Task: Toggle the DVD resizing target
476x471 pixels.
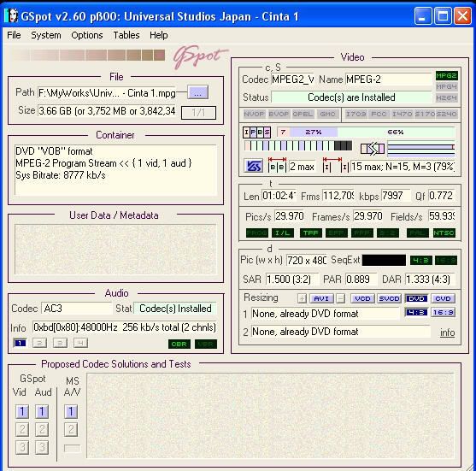Action: tap(416, 298)
